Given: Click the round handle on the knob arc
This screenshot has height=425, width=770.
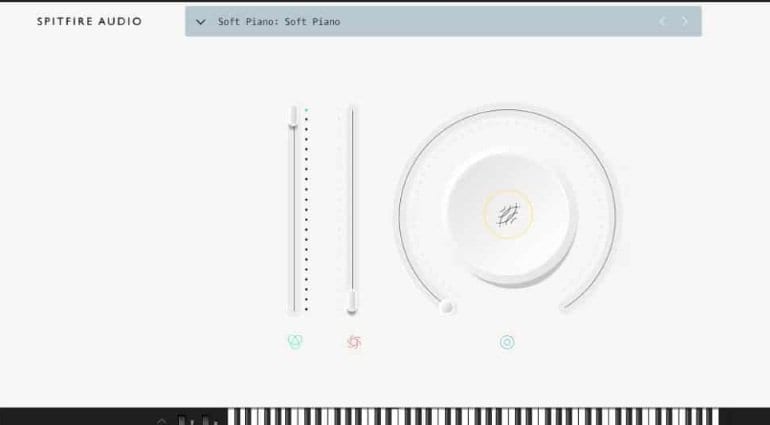Looking at the screenshot, I should 446,308.
